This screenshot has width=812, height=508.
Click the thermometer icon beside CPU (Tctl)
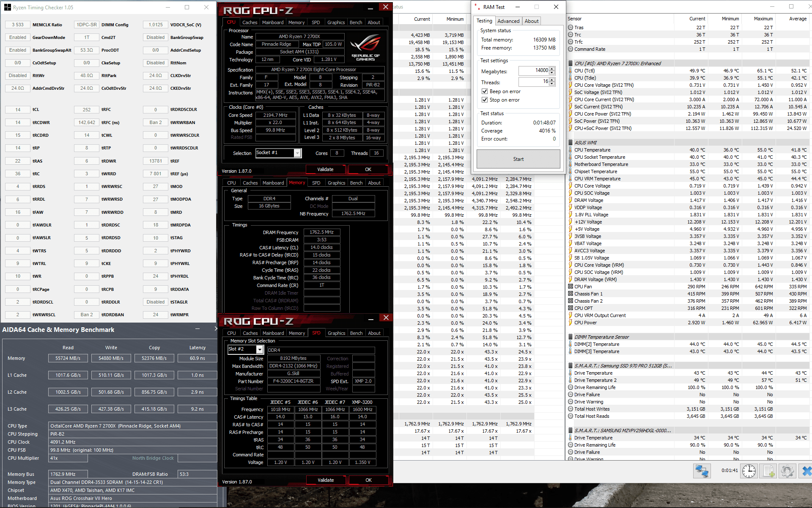coord(571,71)
